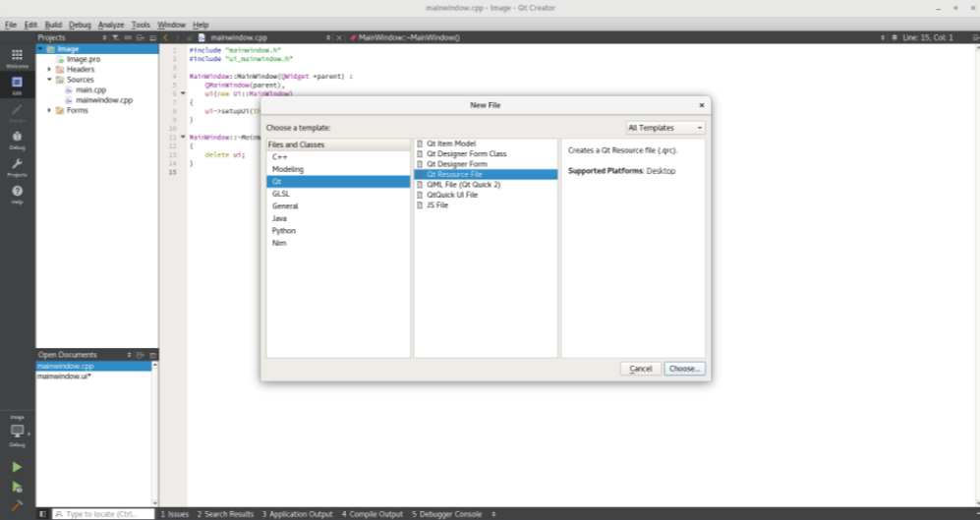This screenshot has height=520, width=980.
Task: Expand the Forms folder
Action: (49, 110)
